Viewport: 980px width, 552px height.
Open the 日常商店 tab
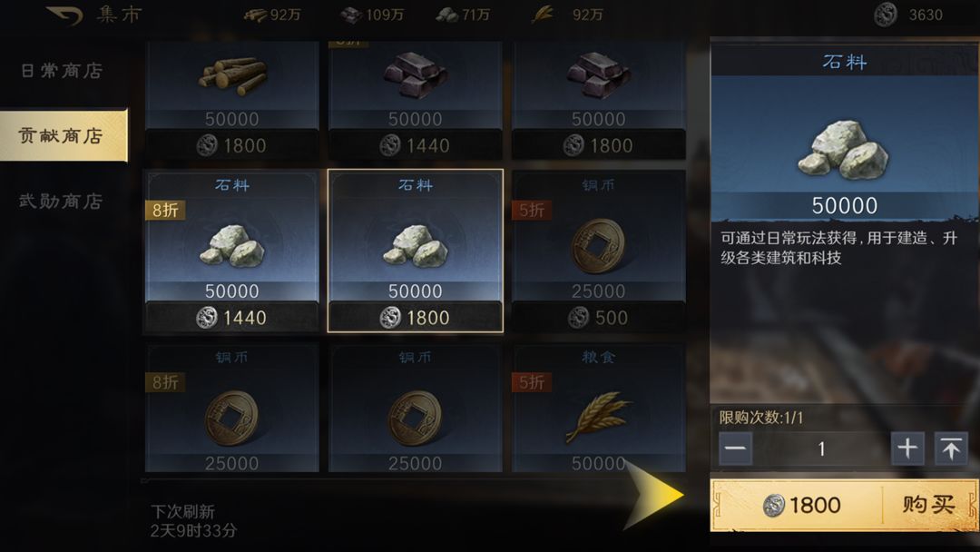62,71
